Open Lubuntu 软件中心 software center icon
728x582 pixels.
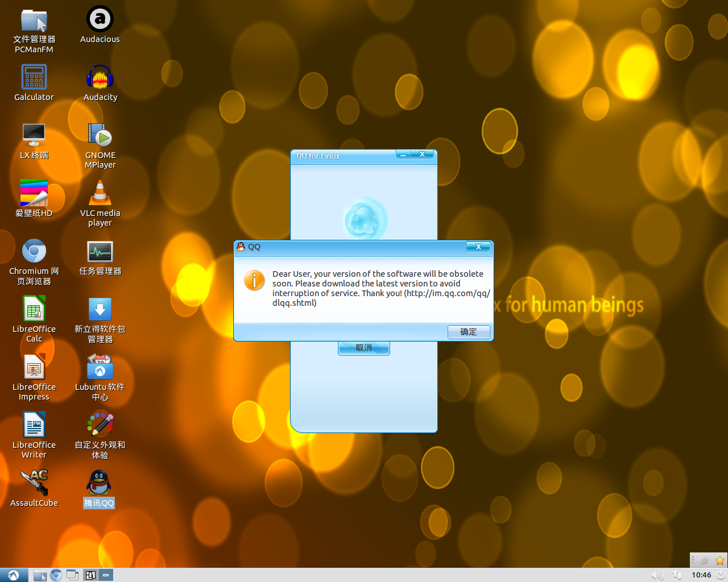pos(100,367)
